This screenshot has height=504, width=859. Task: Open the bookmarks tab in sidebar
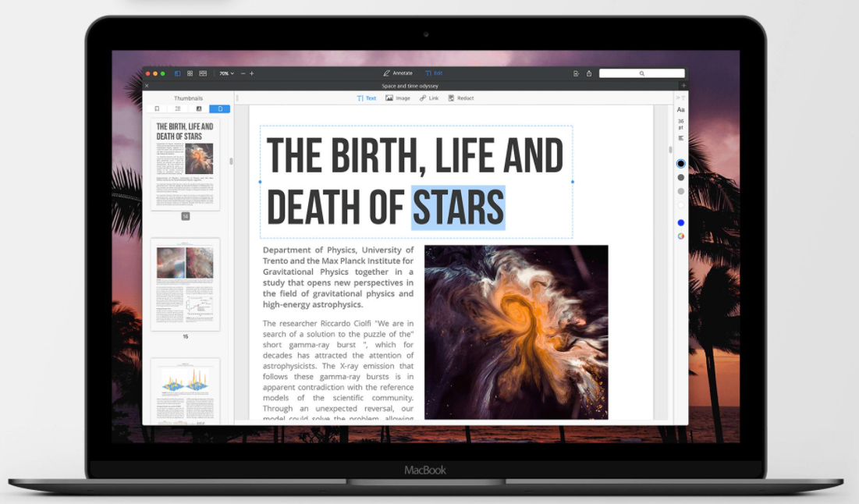click(157, 109)
